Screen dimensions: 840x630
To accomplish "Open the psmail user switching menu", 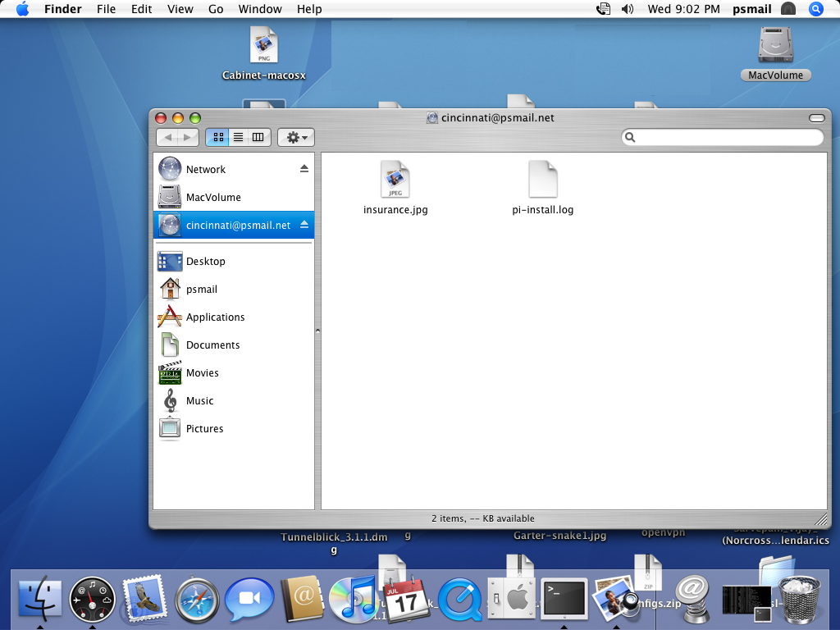I will pos(751,9).
